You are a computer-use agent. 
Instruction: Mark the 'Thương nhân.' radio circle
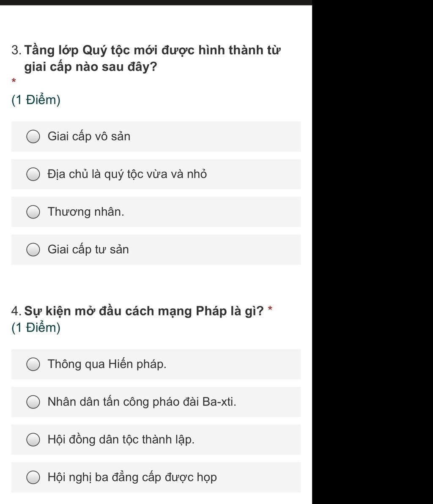(x=33, y=212)
